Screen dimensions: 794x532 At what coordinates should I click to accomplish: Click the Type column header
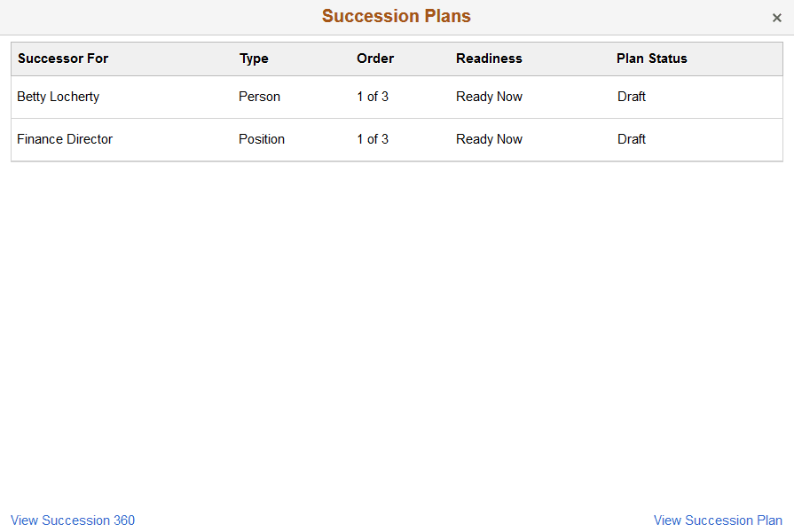pos(254,59)
